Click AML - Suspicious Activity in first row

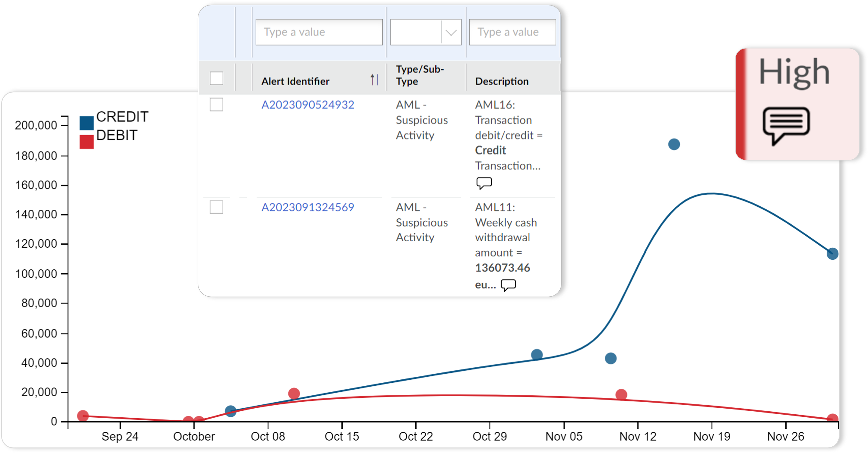[x=422, y=120]
